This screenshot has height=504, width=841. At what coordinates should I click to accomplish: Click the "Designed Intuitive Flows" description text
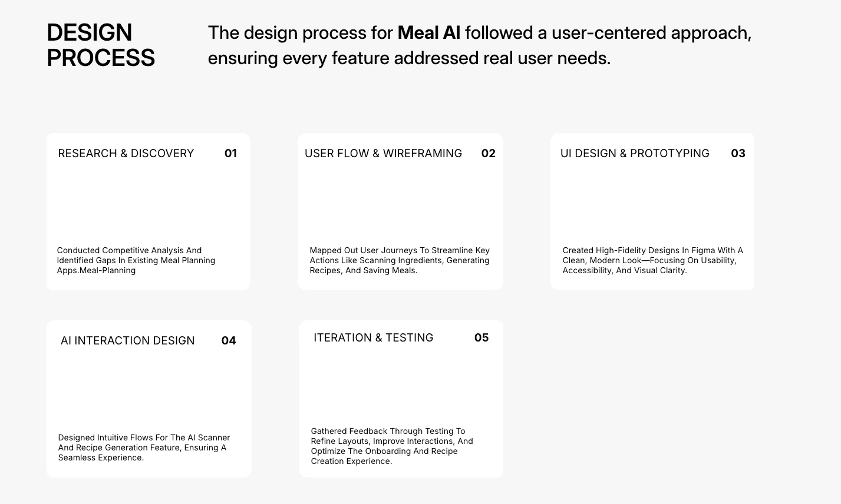tap(144, 447)
